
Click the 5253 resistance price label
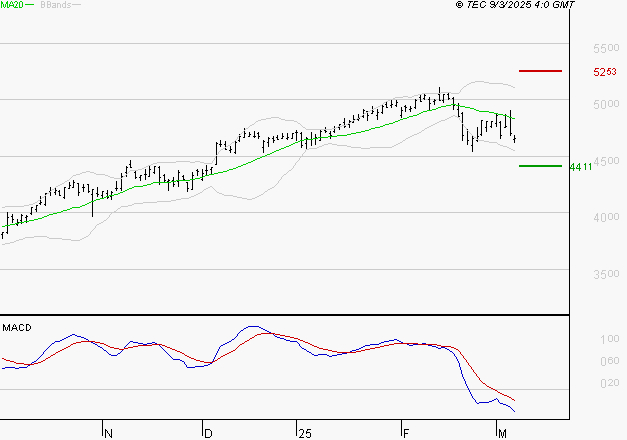click(x=605, y=72)
